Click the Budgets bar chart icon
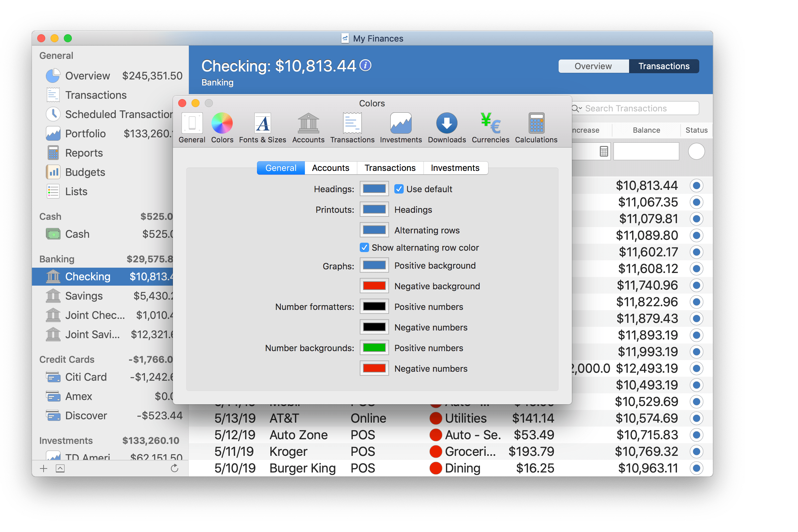This screenshot has height=532, width=798. 53,172
